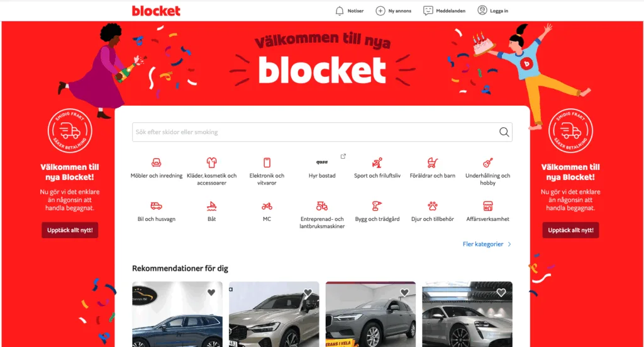The width and height of the screenshot is (644, 347).
Task: Open the MC motorcycle category
Action: 267,205
